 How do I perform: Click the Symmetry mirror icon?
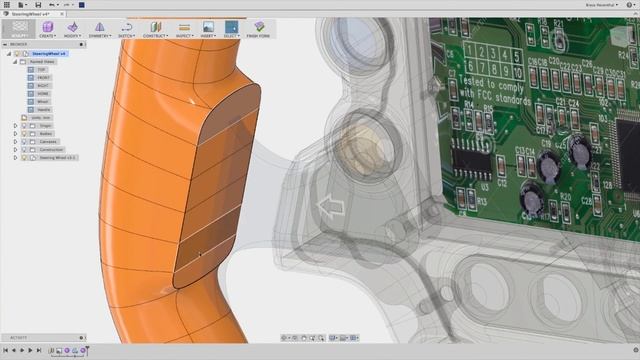[100, 27]
